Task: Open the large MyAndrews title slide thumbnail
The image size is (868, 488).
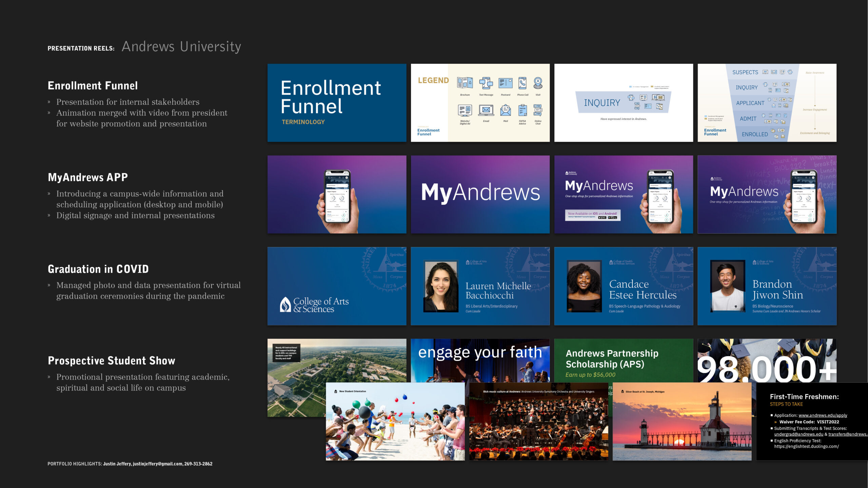Action: click(x=480, y=194)
